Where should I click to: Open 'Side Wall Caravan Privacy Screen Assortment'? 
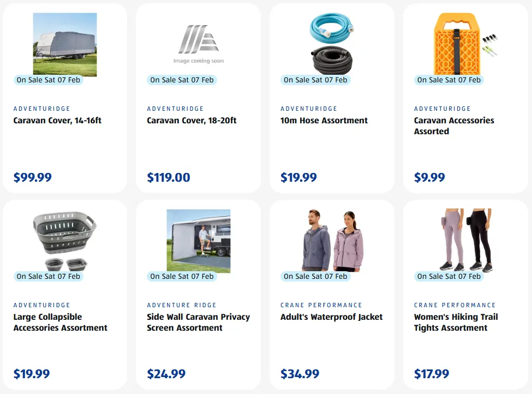(x=198, y=323)
